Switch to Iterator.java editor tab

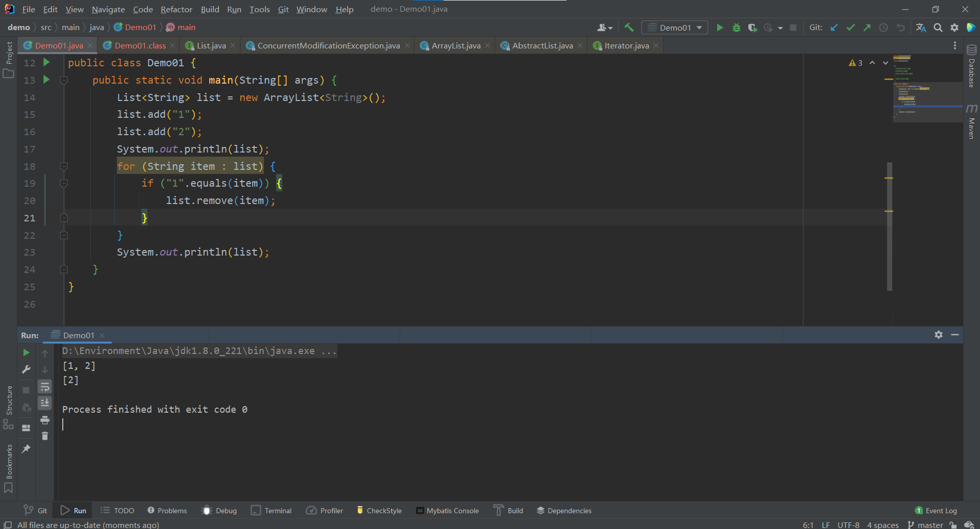(626, 45)
